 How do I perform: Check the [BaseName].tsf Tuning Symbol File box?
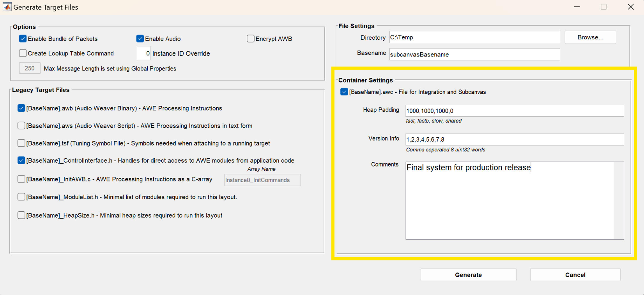point(21,143)
